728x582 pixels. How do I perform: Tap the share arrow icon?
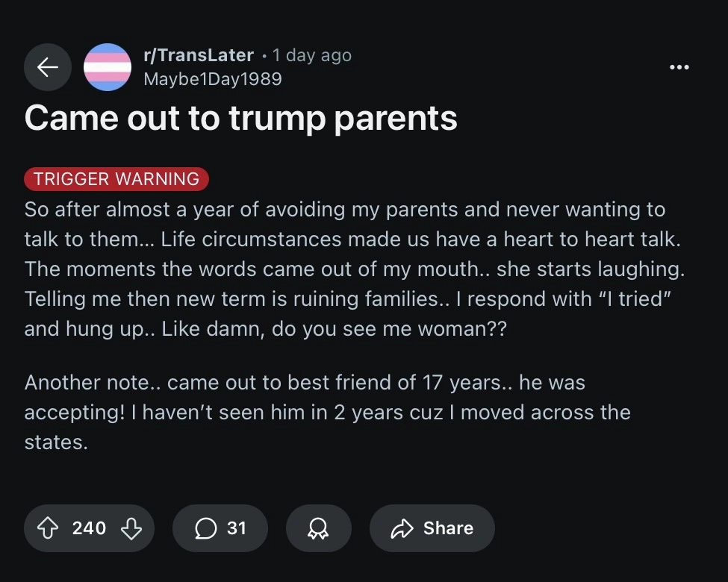pos(402,528)
